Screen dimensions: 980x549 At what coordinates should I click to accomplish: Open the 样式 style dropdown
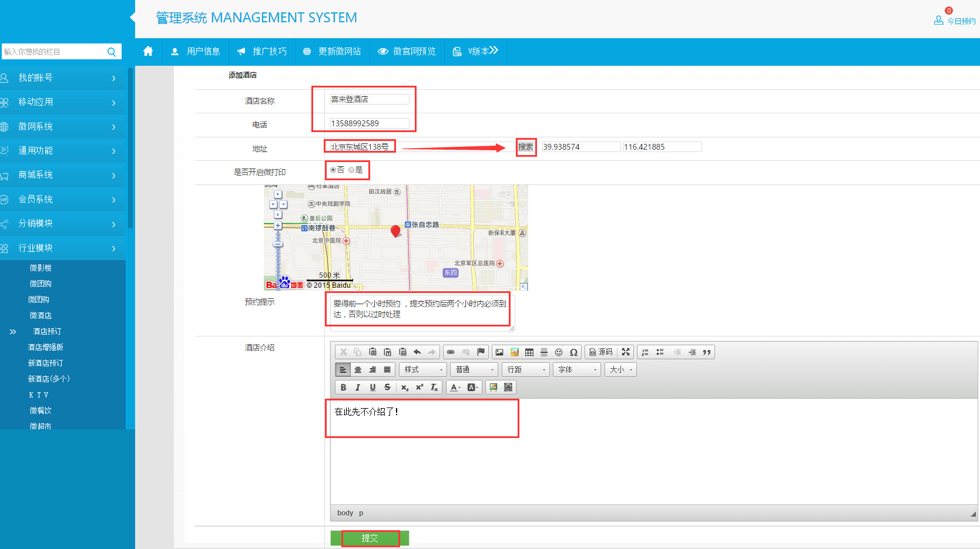point(423,370)
